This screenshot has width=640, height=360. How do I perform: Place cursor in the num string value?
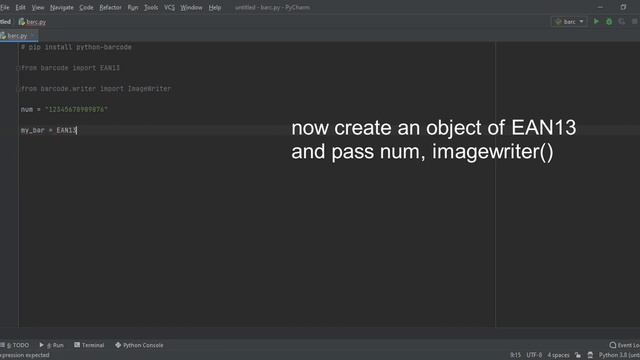point(76,109)
